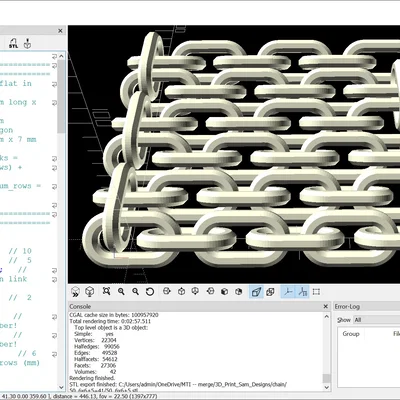Toggle Perspective projection mode

[x=256, y=292]
